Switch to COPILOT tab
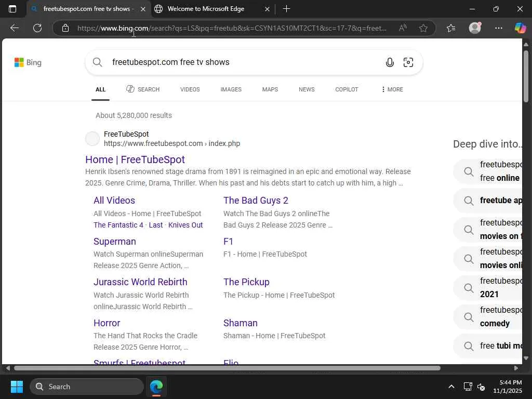 347,89
